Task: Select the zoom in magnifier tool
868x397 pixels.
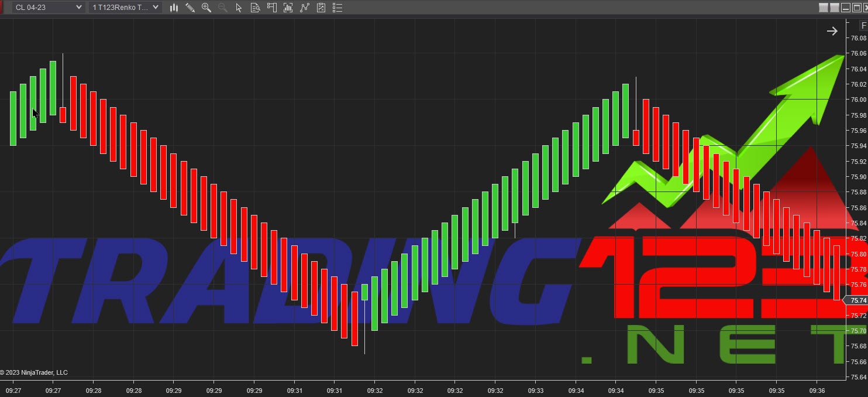Action: click(206, 8)
